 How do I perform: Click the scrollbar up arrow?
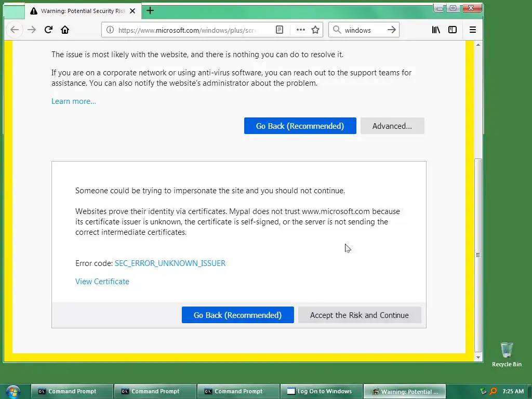point(478,45)
